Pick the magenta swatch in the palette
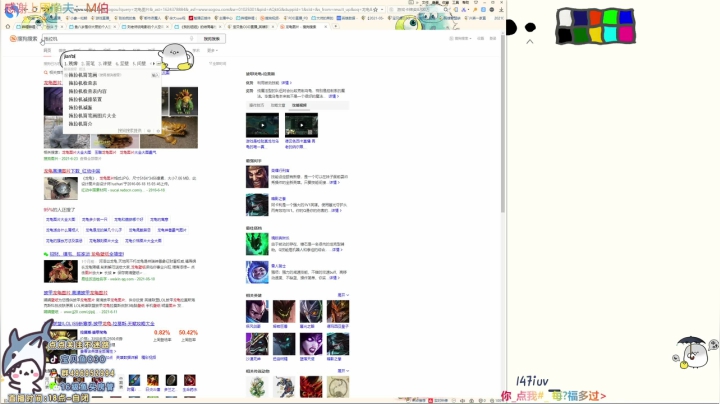 (x=626, y=34)
